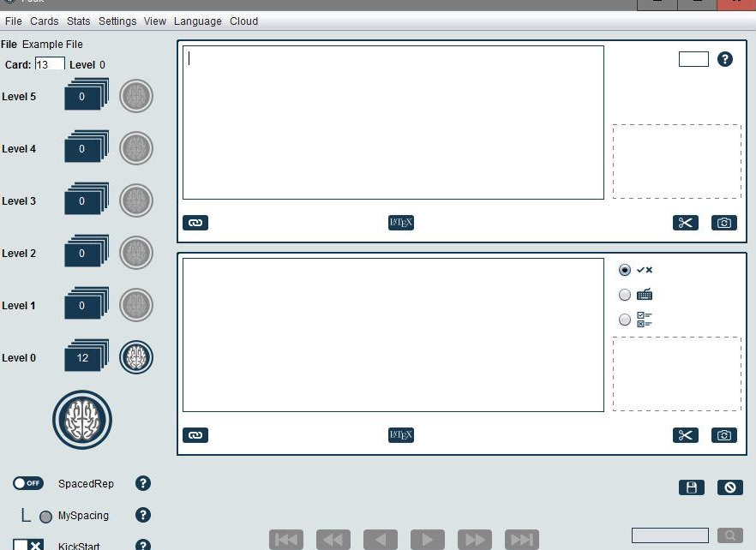Image resolution: width=756 pixels, height=550 pixels.
Task: Go to the next card with play arrow
Action: pyautogui.click(x=427, y=540)
